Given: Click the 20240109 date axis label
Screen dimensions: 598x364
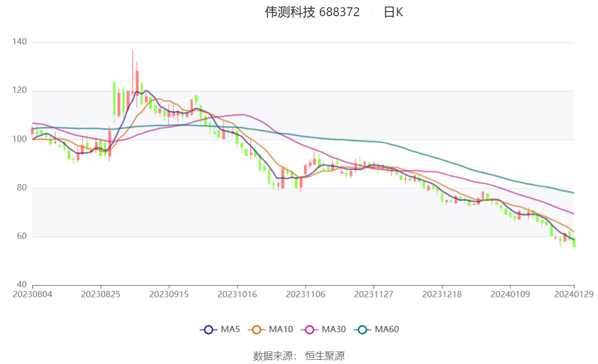Looking at the screenshot, I should [x=510, y=294].
